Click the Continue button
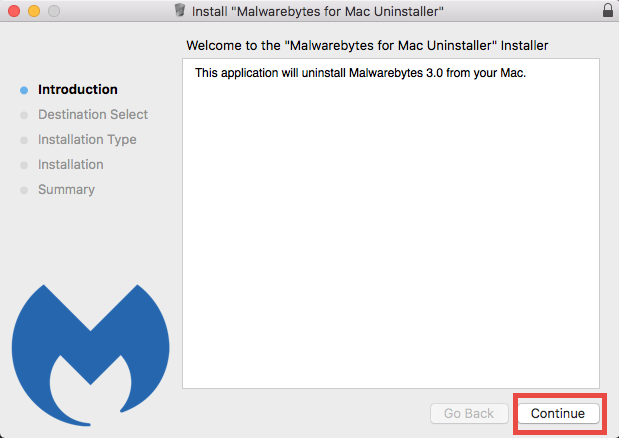 tap(558, 413)
